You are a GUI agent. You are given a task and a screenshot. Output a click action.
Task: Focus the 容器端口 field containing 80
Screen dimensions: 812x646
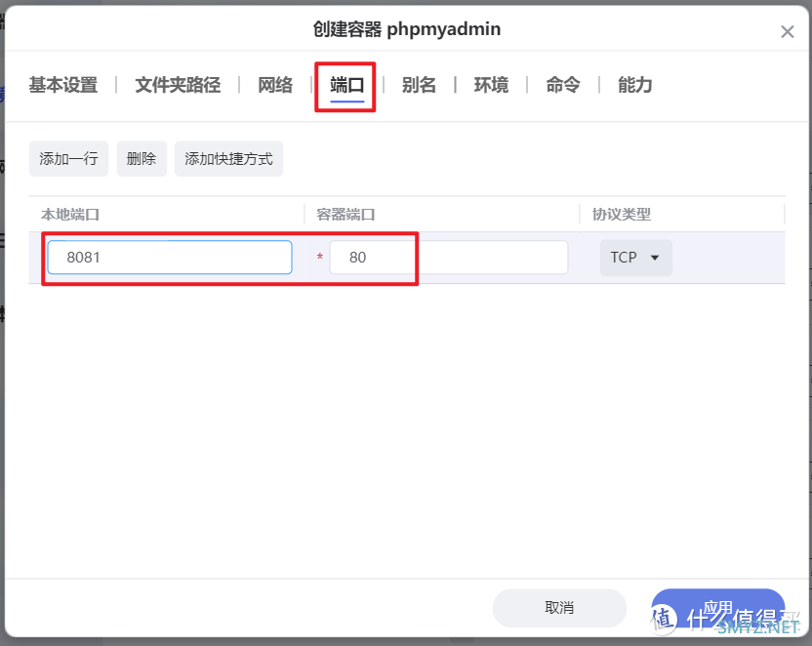click(449, 258)
